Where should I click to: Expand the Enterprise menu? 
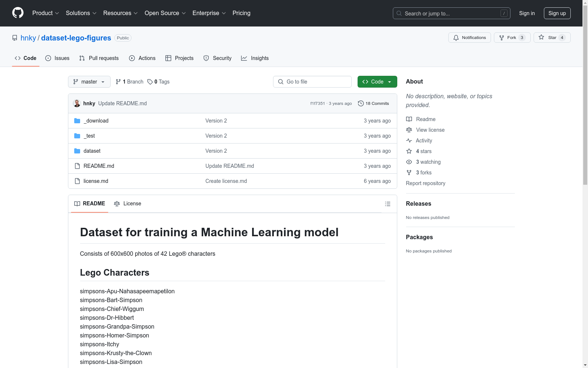pyautogui.click(x=209, y=13)
